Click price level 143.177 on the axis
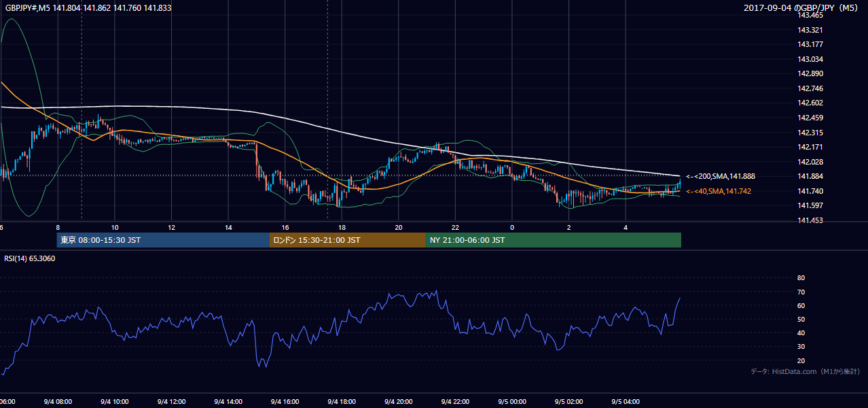Image resolution: width=868 pixels, height=408 pixels. (x=810, y=44)
